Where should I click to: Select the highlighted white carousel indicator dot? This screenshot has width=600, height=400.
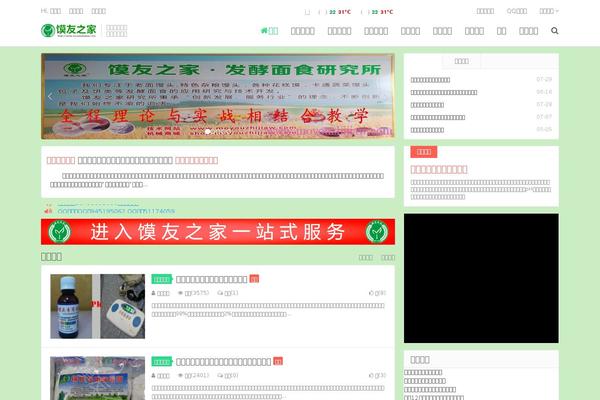(x=208, y=131)
